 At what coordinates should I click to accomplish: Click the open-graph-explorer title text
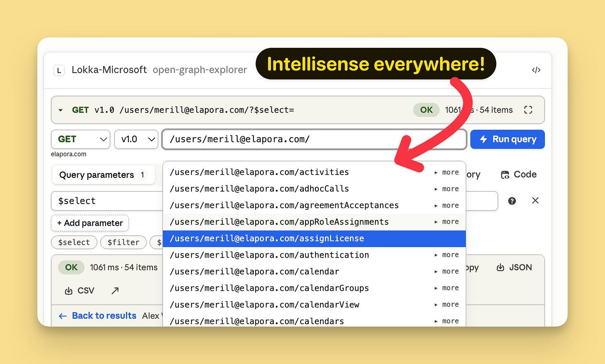click(x=200, y=70)
